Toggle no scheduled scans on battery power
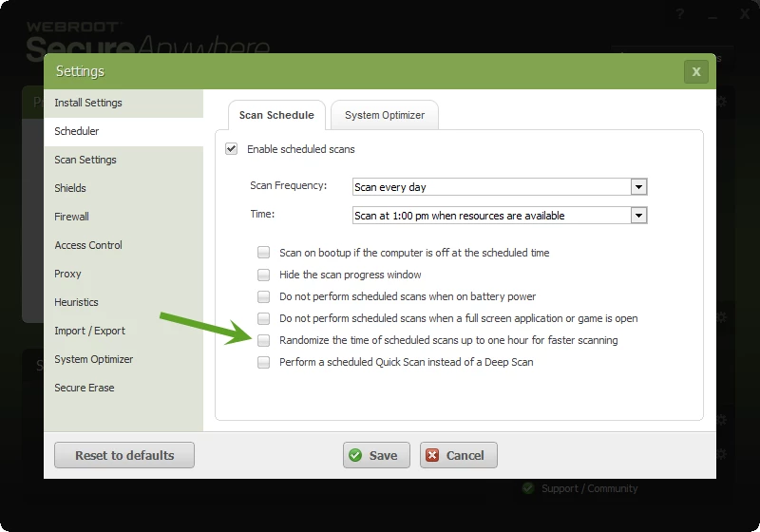This screenshot has height=532, width=760. 264,296
